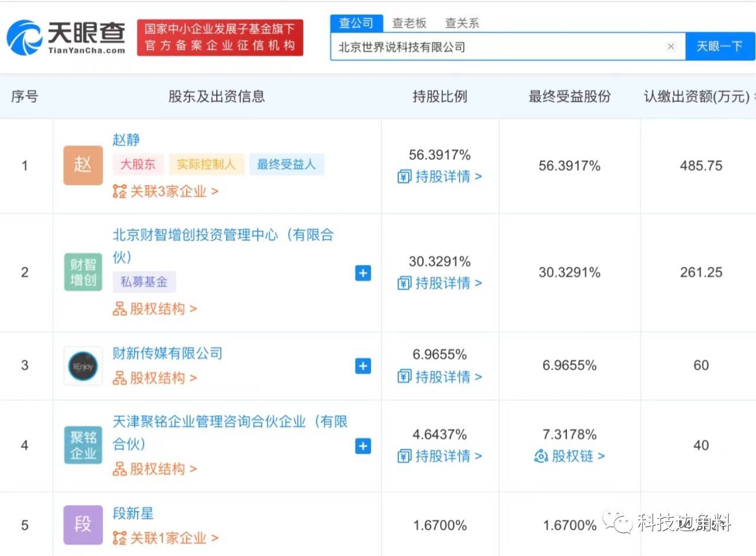Viewport: 756px width, 556px height.
Task: Open 赵静's avatar icon labeled 赵
Action: point(83,165)
